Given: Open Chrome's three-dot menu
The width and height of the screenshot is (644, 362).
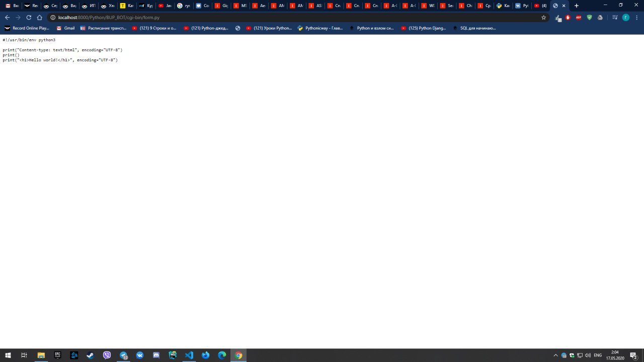Looking at the screenshot, I should click(x=636, y=17).
